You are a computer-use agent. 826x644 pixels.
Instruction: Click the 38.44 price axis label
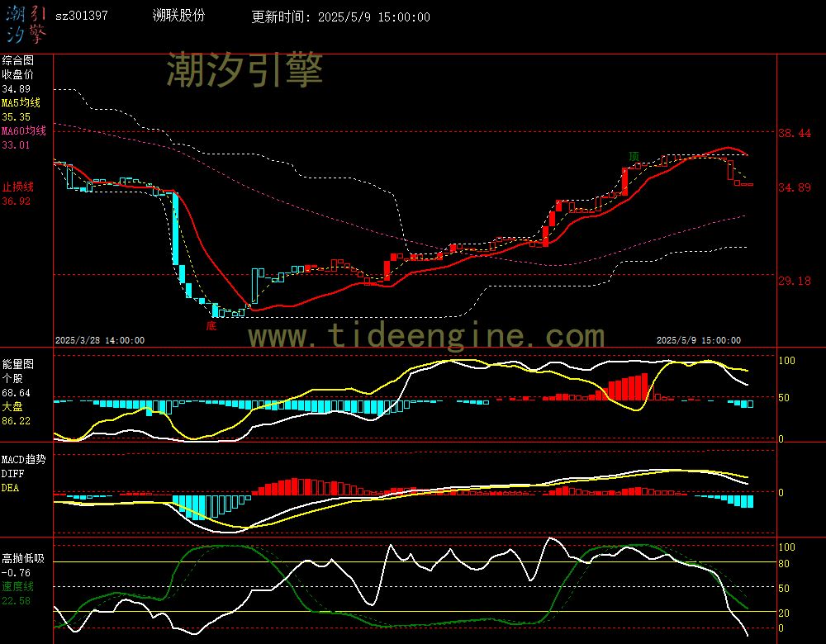tap(795, 133)
